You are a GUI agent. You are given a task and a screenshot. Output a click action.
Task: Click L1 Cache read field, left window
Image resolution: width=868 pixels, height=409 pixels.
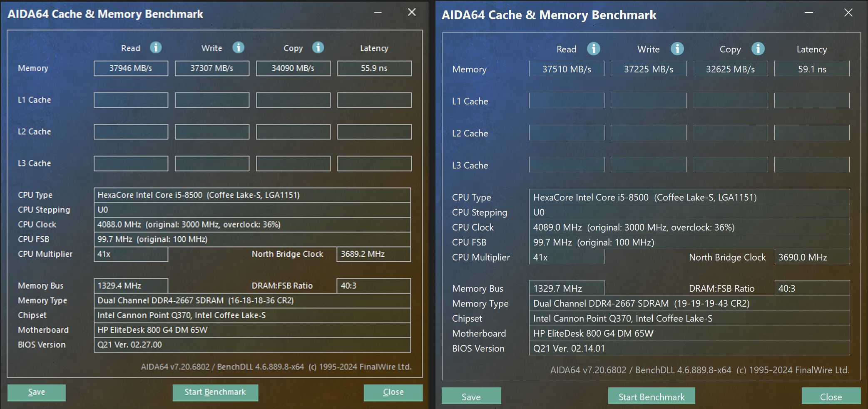[131, 100]
